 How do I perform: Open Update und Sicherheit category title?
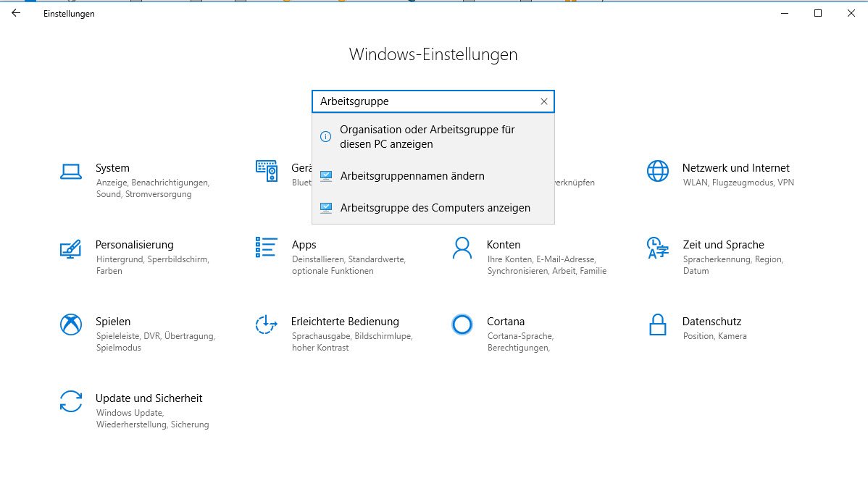pyautogui.click(x=149, y=399)
